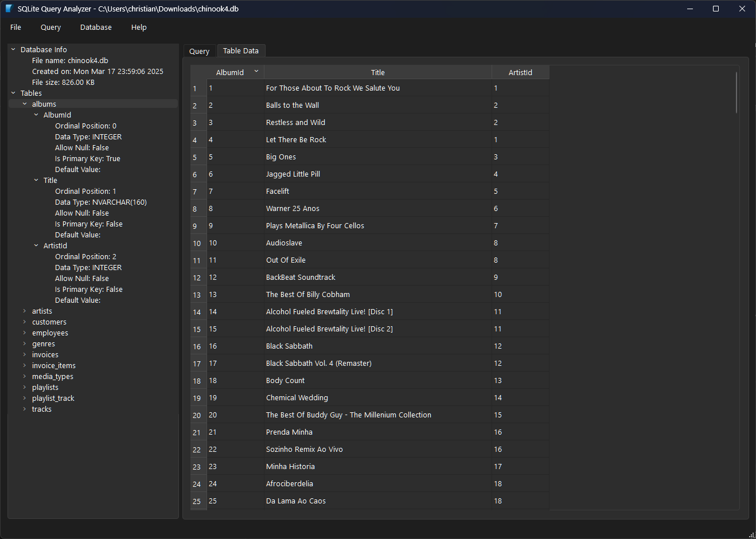Click 'Black Sabbath Vol. 4 (Remaster)' cell
This screenshot has width=756, height=539.
click(x=377, y=363)
